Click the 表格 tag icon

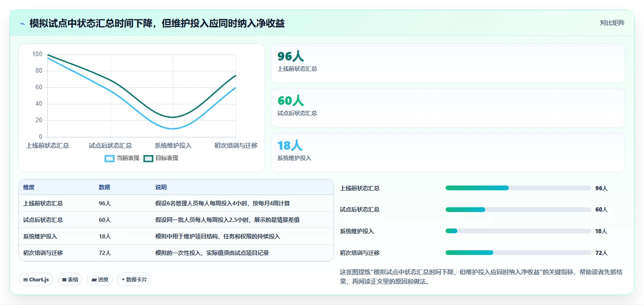(x=64, y=280)
